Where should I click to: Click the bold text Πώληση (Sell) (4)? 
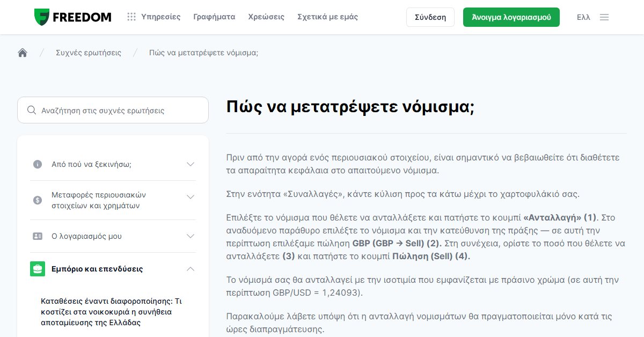431,257
